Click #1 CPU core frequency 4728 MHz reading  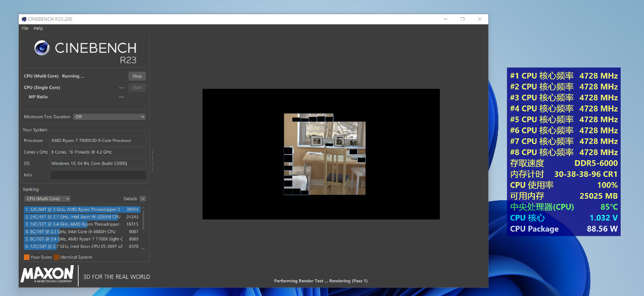[x=564, y=76]
